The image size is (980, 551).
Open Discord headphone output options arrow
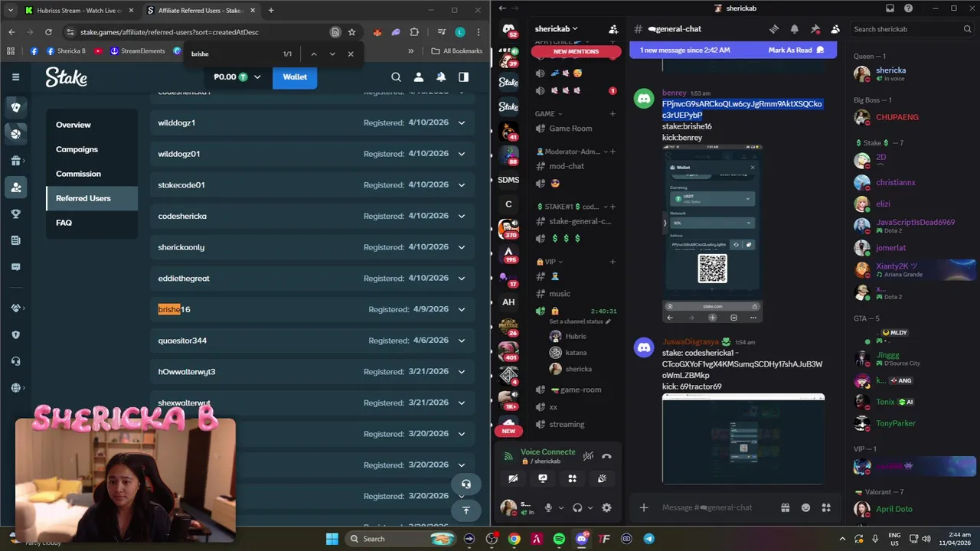[590, 507]
